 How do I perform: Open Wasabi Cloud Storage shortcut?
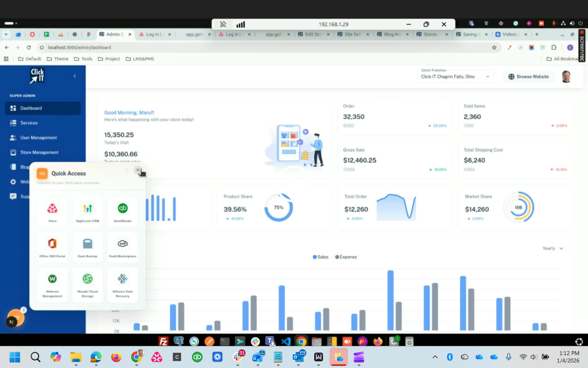pyautogui.click(x=88, y=285)
